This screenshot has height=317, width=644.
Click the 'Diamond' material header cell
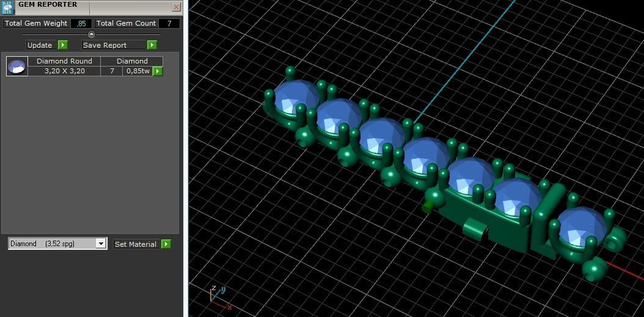pos(132,61)
